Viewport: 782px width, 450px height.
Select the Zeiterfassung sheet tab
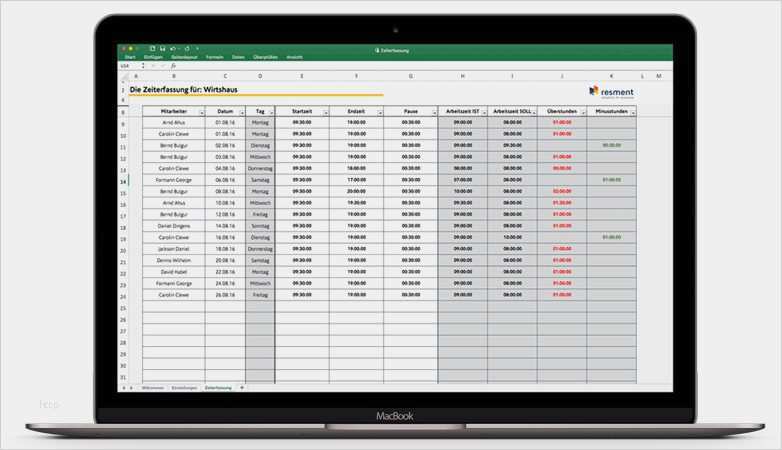[218, 388]
